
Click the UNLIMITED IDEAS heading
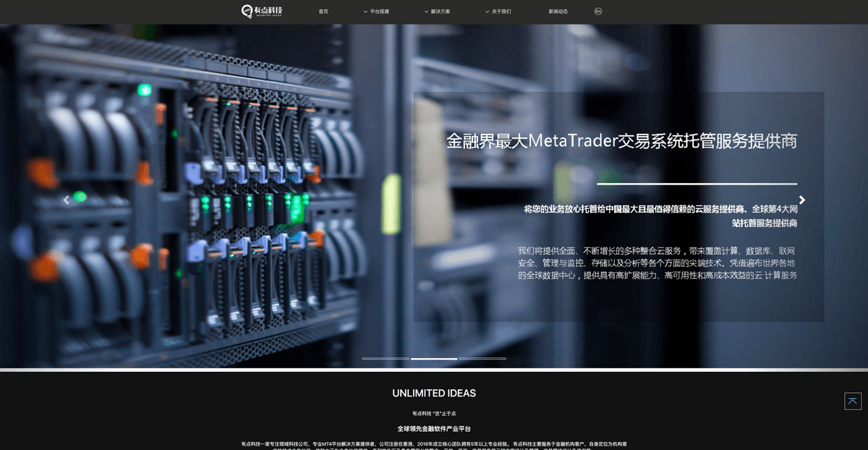coord(434,394)
